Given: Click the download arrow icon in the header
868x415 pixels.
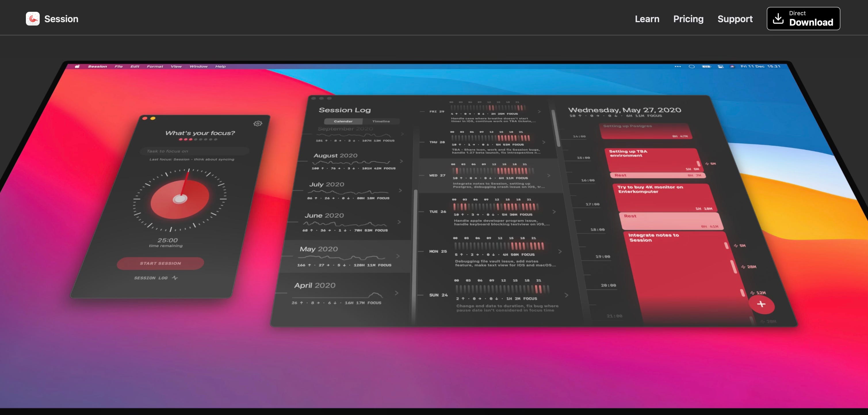Looking at the screenshot, I should pyautogui.click(x=778, y=18).
